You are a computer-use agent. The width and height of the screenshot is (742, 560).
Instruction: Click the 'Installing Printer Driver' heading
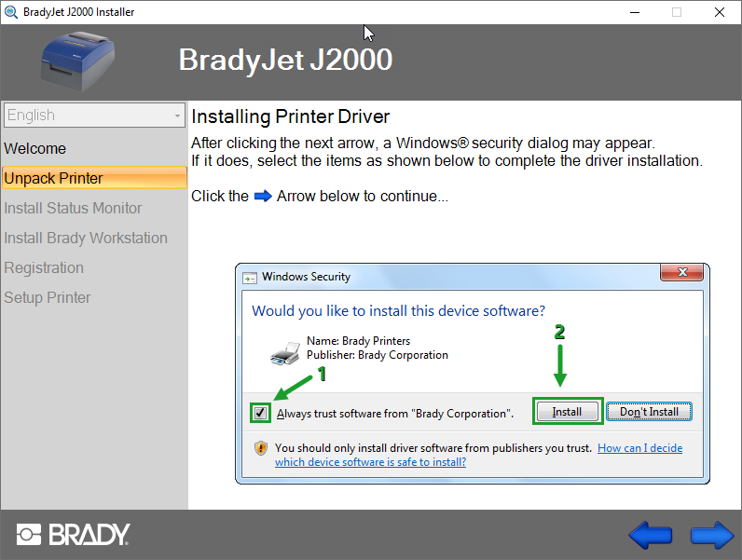pyautogui.click(x=291, y=116)
